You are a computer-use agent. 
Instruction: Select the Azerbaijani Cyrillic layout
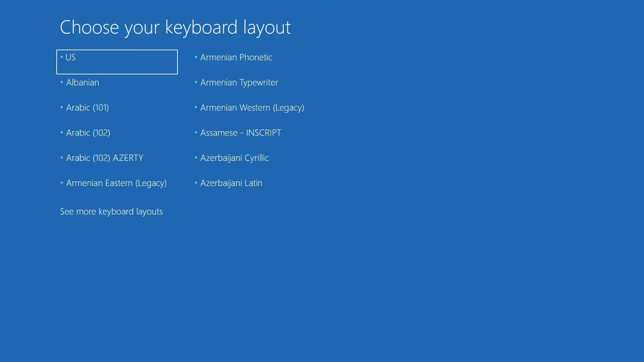click(234, 158)
